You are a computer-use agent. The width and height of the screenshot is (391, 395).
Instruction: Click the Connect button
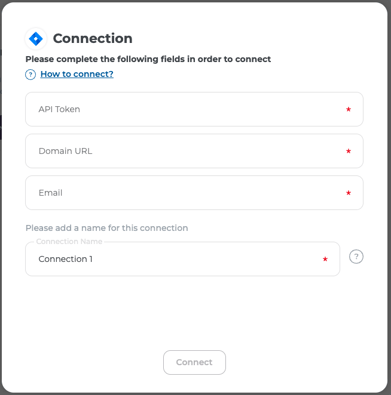pos(194,362)
